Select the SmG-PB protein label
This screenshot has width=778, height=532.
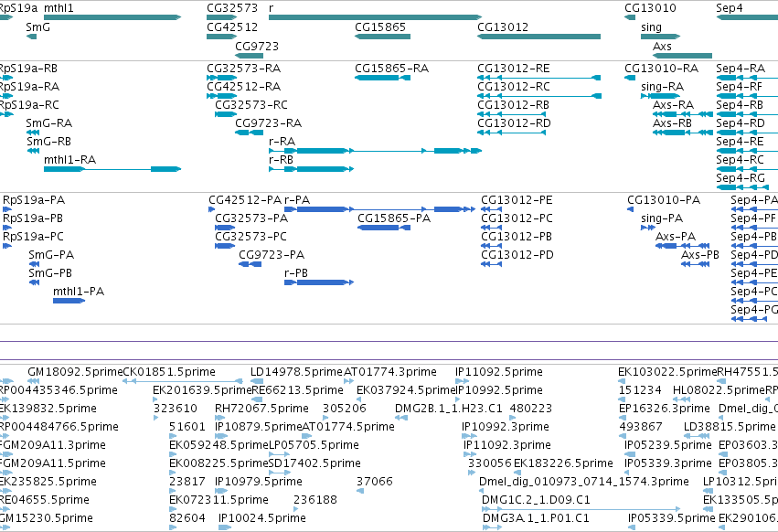(x=50, y=273)
